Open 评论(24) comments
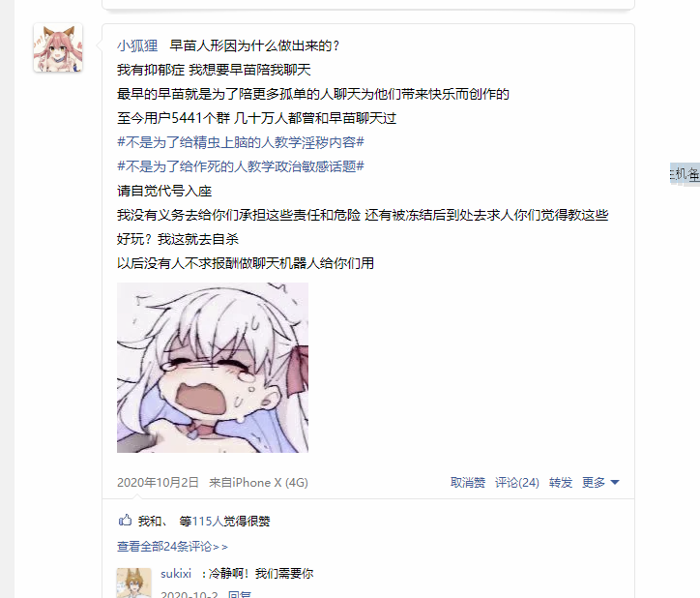 [517, 482]
